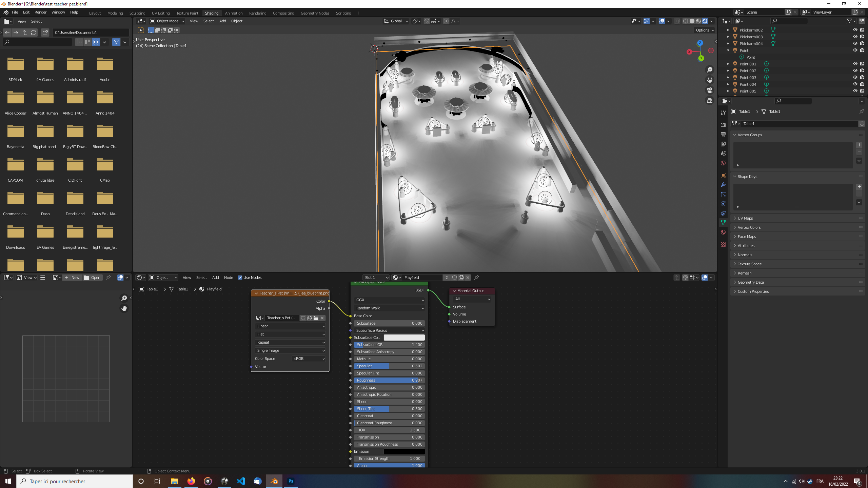This screenshot has width=868, height=488.
Task: Open the Material properties tab
Action: [x=723, y=232]
